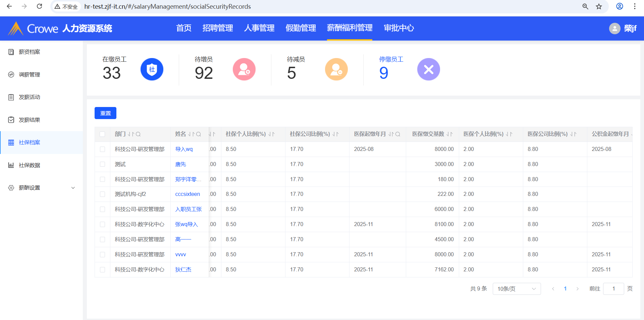Click the pink add-person icon for 待增员
This screenshot has width=644, height=320.
point(244,69)
